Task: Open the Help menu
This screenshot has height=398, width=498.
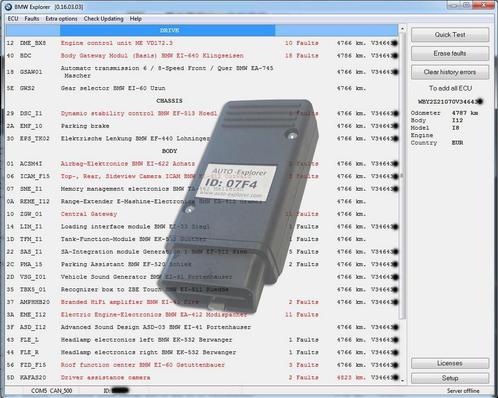Action: tap(136, 19)
